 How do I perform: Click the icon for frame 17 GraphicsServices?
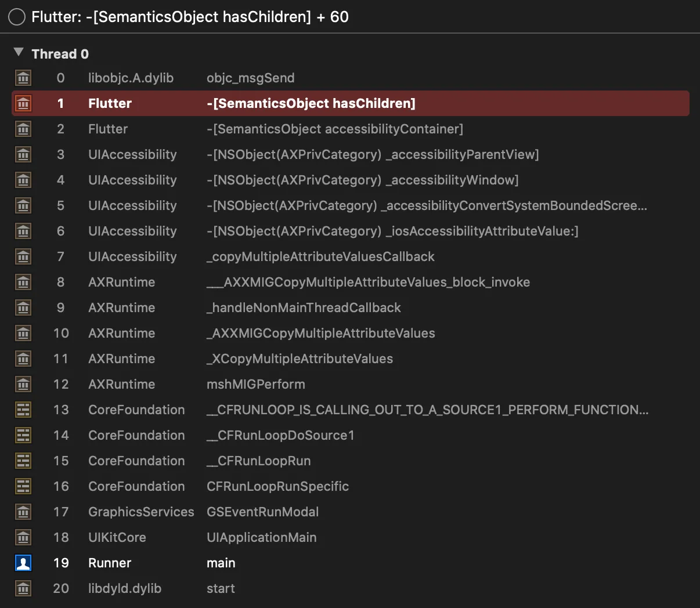coord(23,512)
